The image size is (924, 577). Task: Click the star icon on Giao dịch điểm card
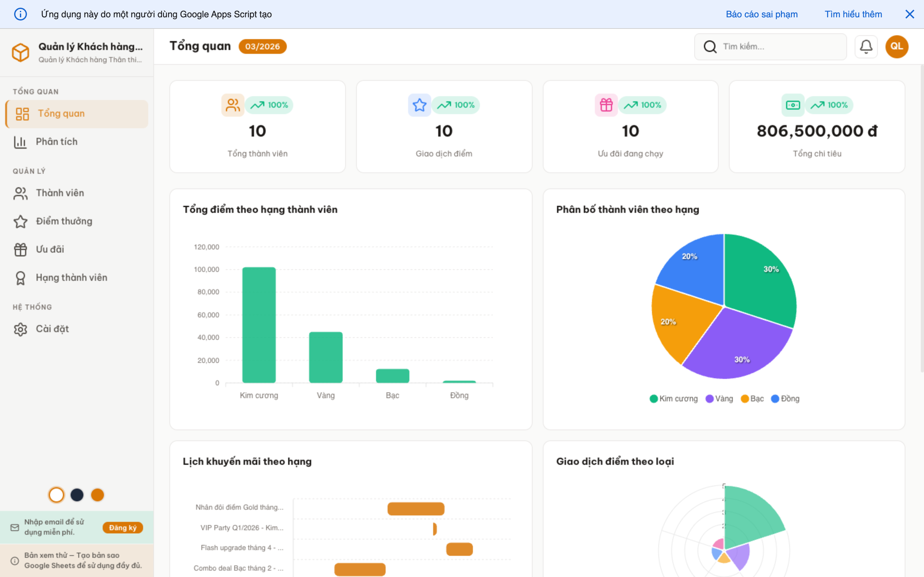[x=419, y=105]
